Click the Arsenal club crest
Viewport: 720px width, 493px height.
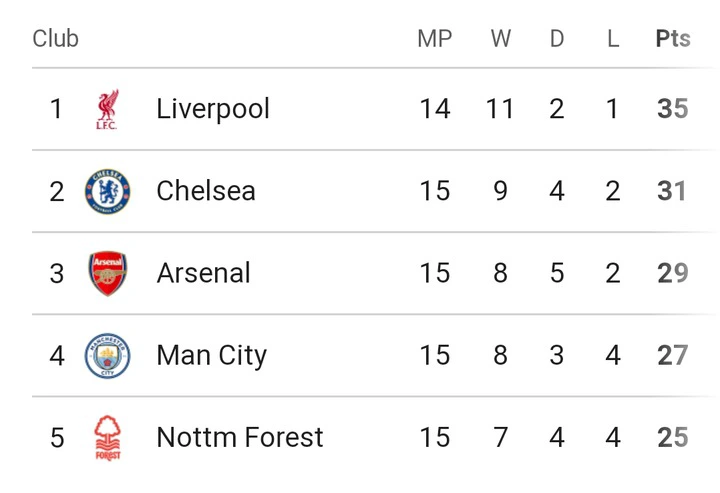pyautogui.click(x=107, y=274)
